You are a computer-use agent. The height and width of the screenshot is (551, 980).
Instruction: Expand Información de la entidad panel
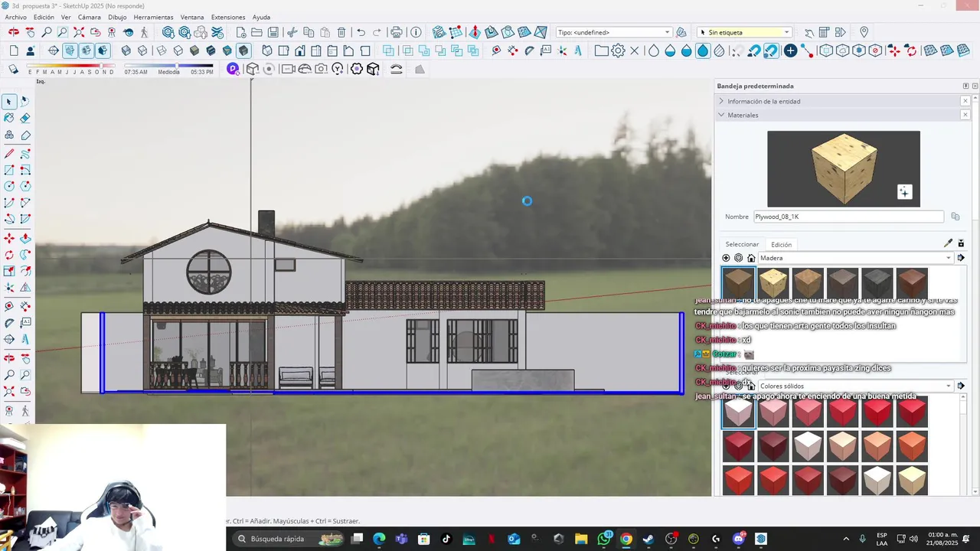click(x=721, y=101)
